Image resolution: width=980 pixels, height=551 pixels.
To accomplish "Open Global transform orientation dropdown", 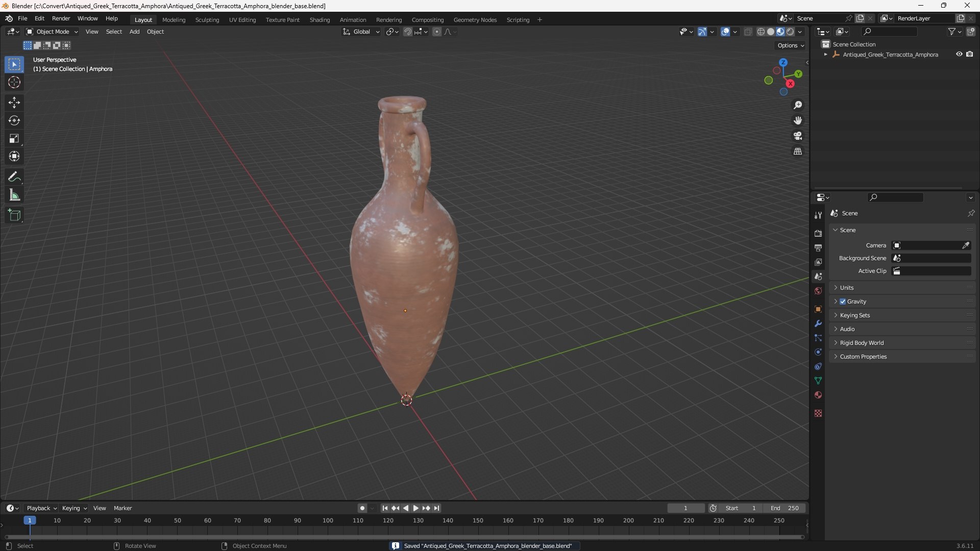I will pos(361,32).
